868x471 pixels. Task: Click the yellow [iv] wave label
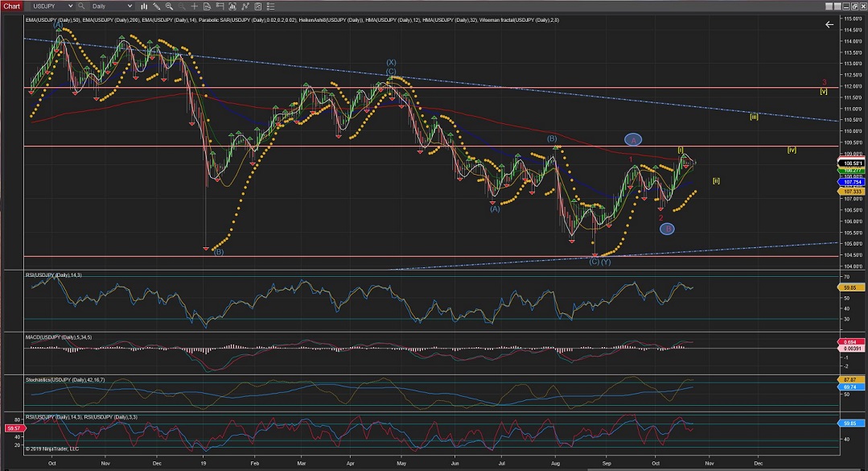click(792, 151)
